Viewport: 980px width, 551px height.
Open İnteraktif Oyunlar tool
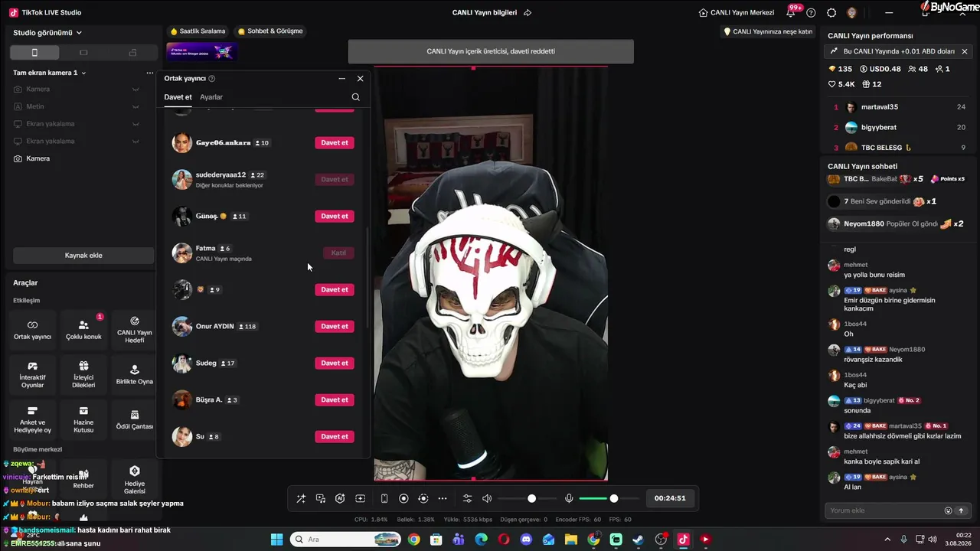point(33,375)
